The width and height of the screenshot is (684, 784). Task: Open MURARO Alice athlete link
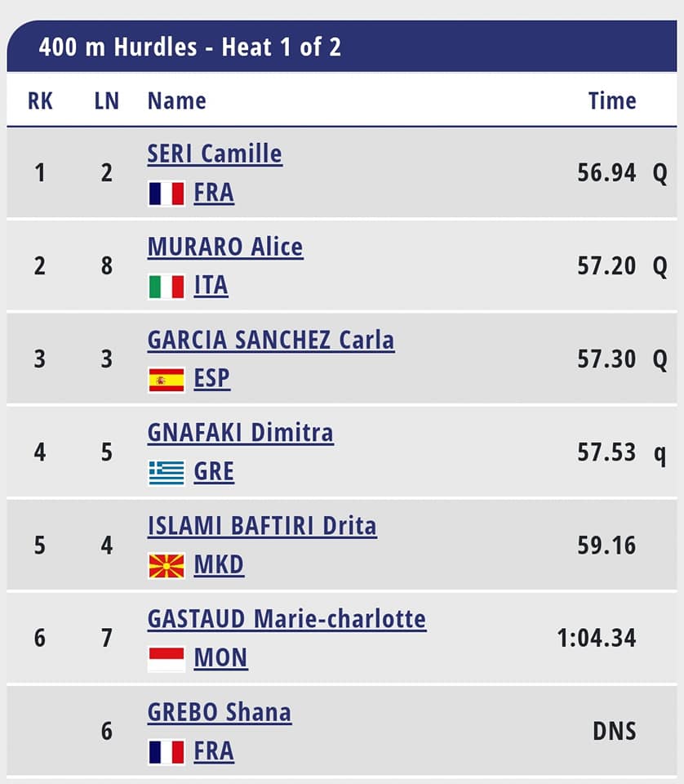pos(225,247)
